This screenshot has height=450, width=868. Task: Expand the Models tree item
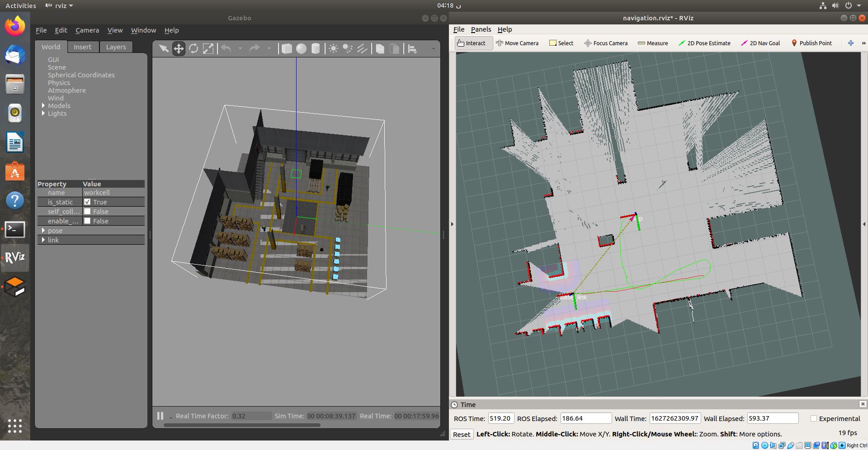pos(43,106)
